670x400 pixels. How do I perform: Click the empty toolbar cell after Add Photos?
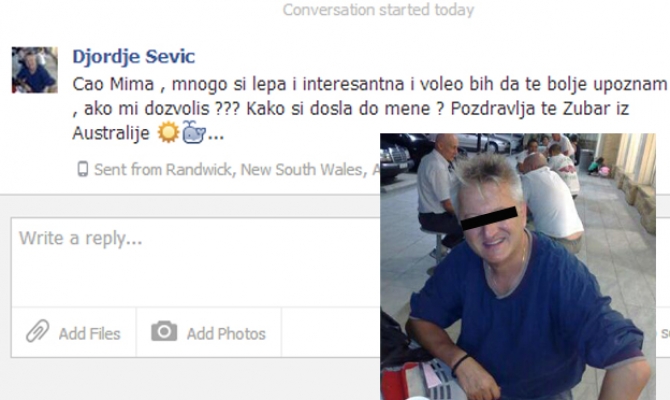(x=331, y=332)
